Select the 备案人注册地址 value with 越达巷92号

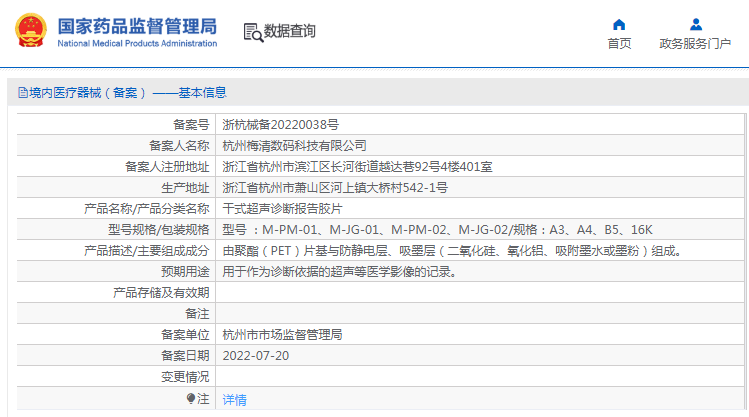pos(357,167)
